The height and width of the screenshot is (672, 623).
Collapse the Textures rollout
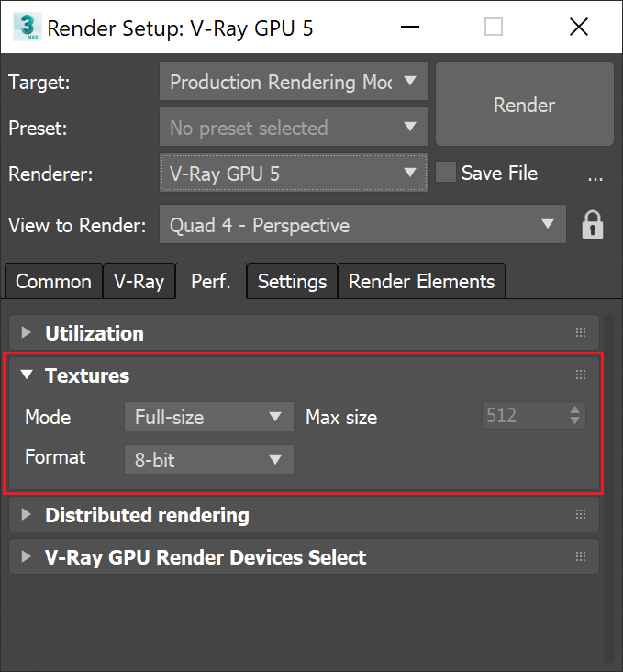[27, 375]
